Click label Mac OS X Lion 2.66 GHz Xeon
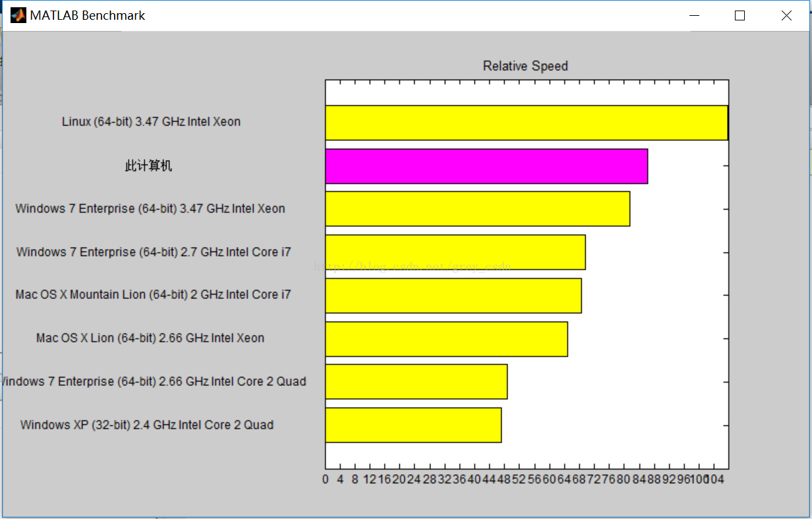Viewport: 812px width, 519px height. coord(150,339)
